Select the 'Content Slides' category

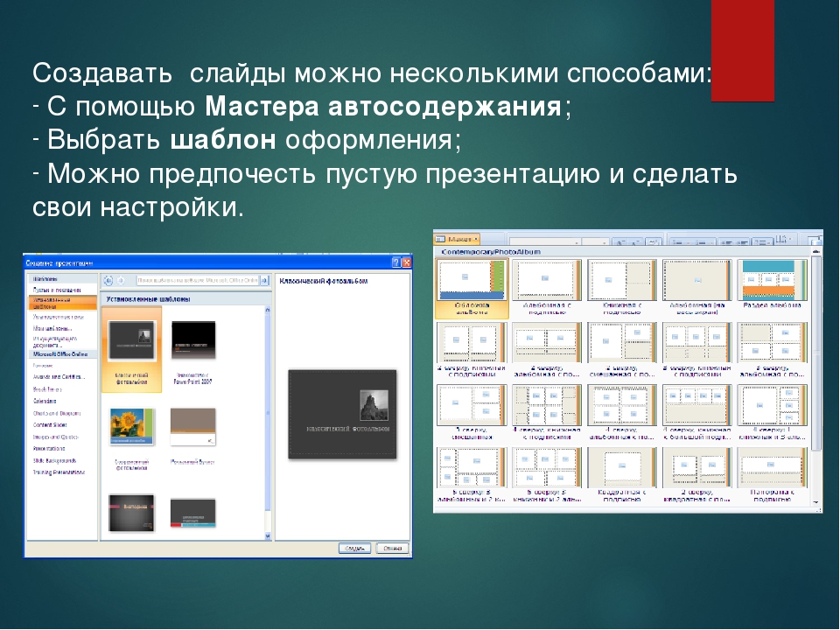tap(50, 425)
